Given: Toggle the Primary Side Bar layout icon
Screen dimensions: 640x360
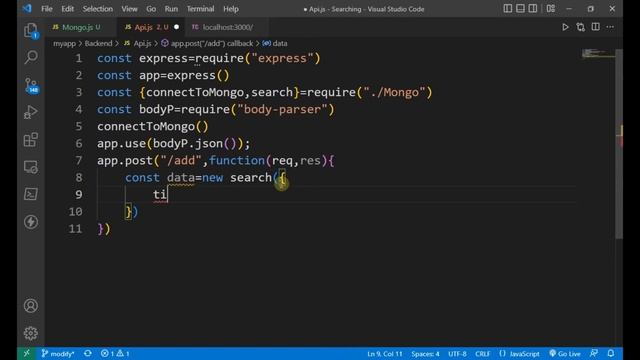Looking at the screenshot, I should [x=508, y=9].
